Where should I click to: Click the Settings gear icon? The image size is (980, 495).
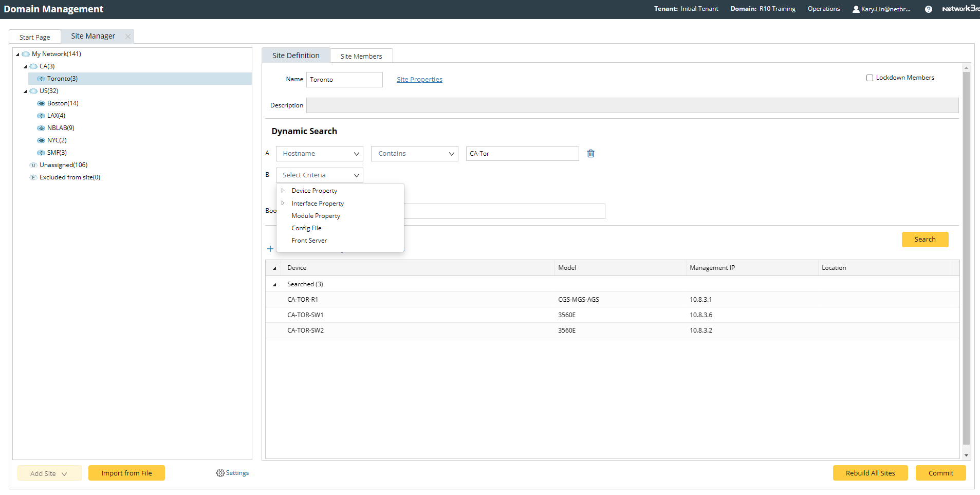click(x=220, y=473)
